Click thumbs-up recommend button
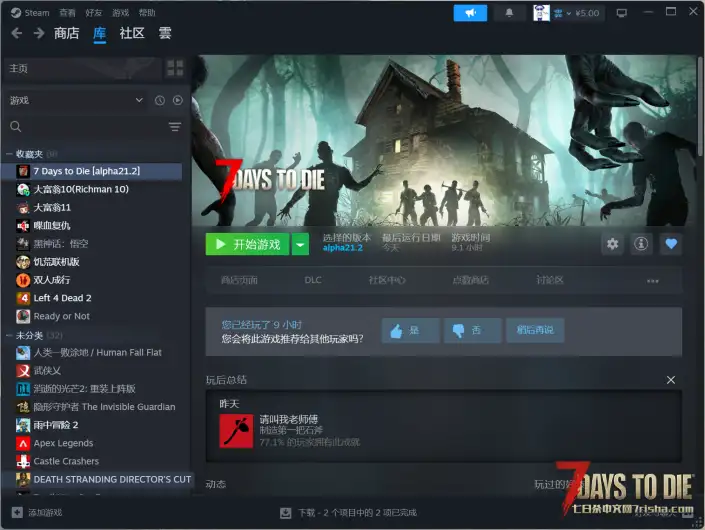This screenshot has height=530, width=705. tap(411, 330)
